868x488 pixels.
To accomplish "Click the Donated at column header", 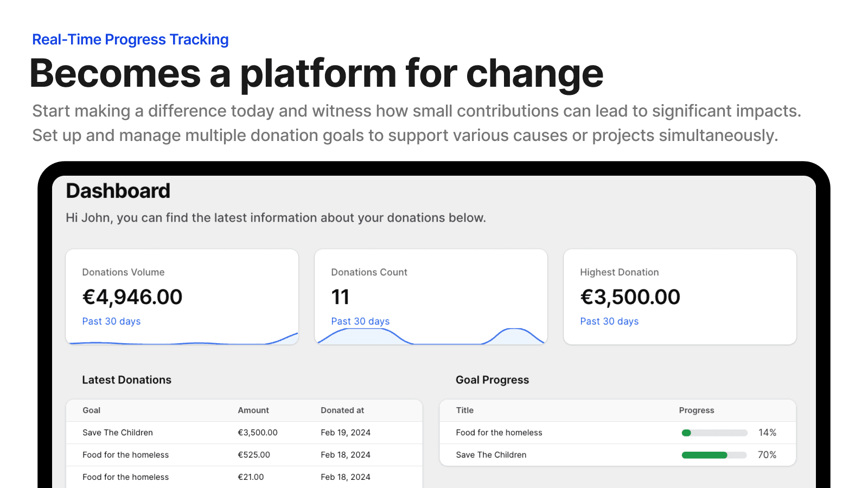I will [342, 410].
